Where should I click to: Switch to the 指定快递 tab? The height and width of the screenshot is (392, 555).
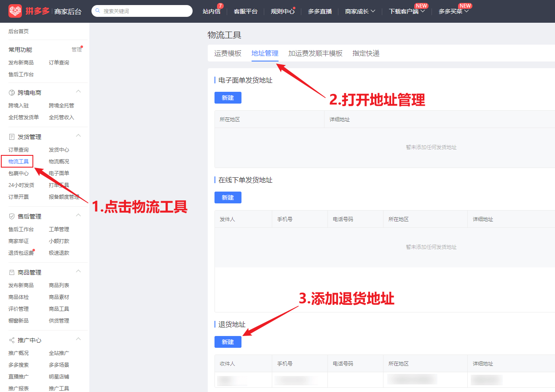click(x=366, y=53)
